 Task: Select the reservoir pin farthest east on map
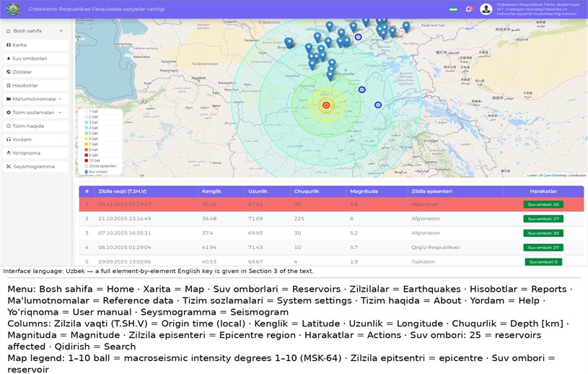pos(406,27)
